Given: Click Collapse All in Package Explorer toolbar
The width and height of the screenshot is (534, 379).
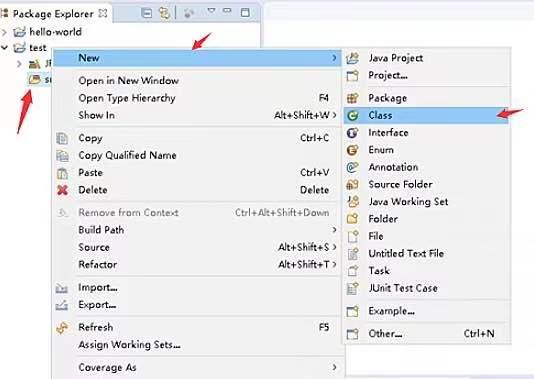Looking at the screenshot, I should click(146, 13).
